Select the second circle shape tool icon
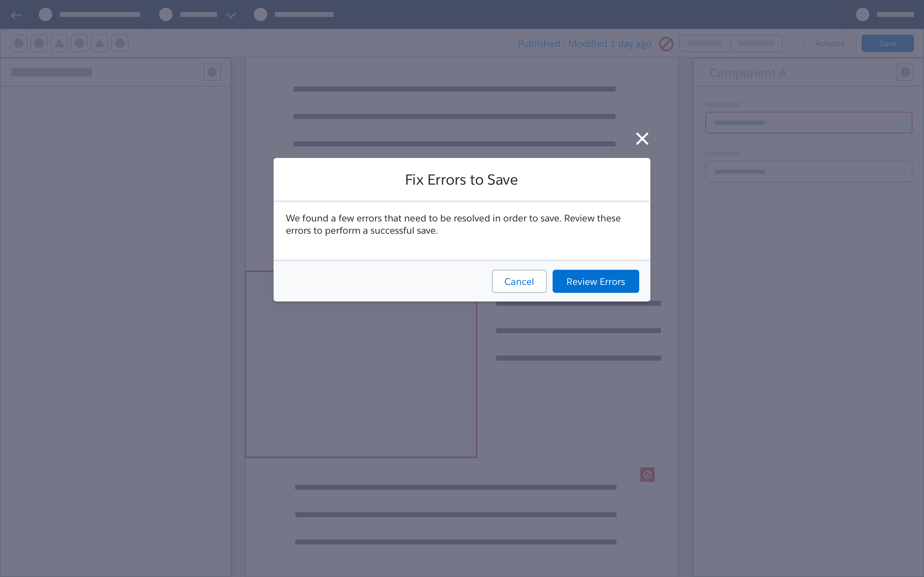 click(x=39, y=43)
